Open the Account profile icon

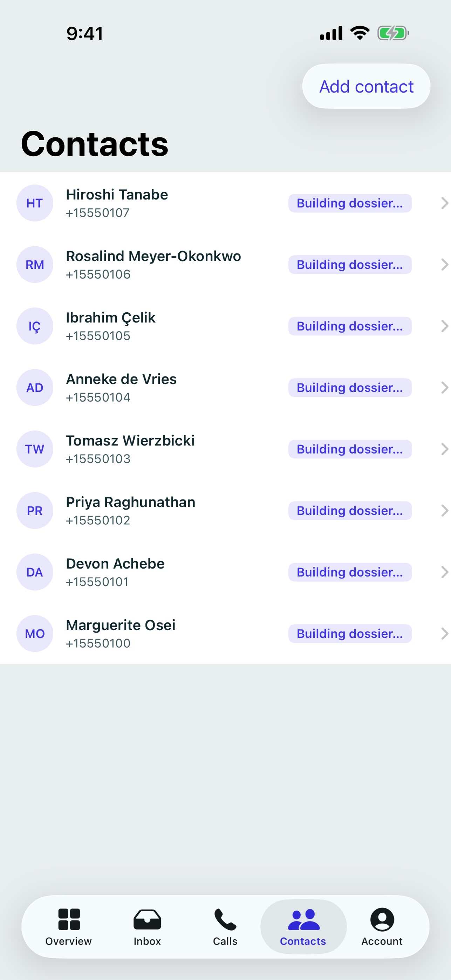click(x=382, y=919)
